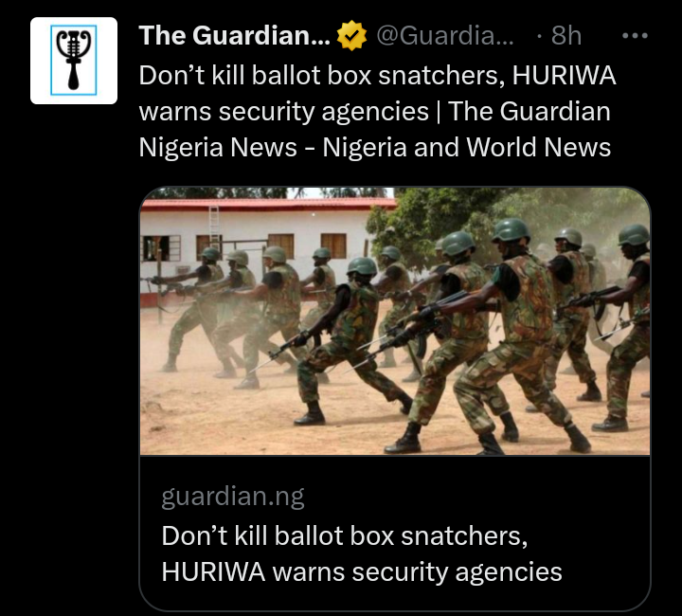Open The Guardian display name
682x616 pixels.
tap(235, 35)
